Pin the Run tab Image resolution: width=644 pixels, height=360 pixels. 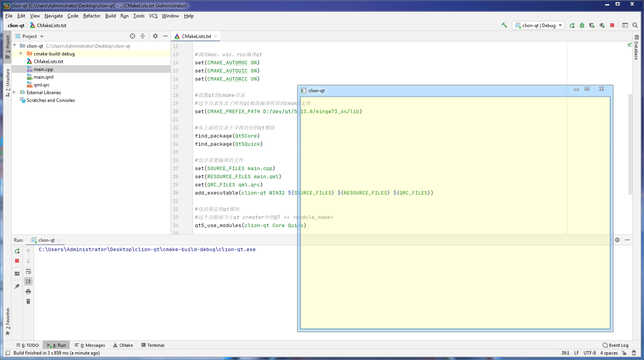[x=17, y=286]
